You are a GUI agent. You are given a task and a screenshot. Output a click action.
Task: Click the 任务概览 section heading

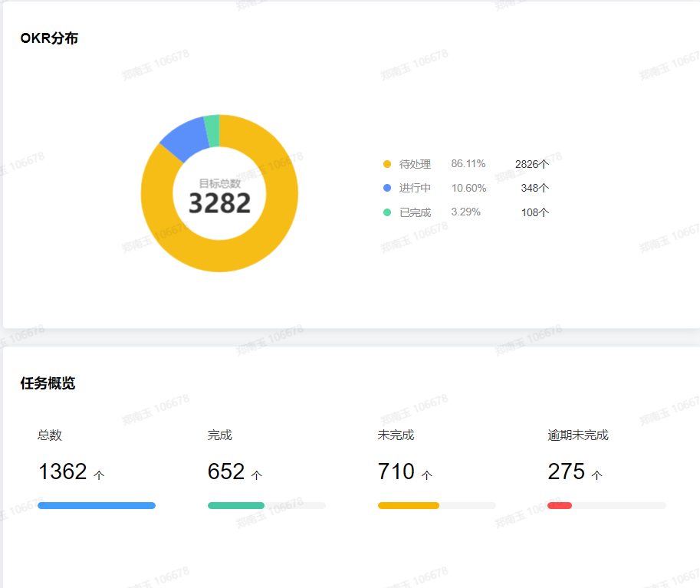click(48, 383)
